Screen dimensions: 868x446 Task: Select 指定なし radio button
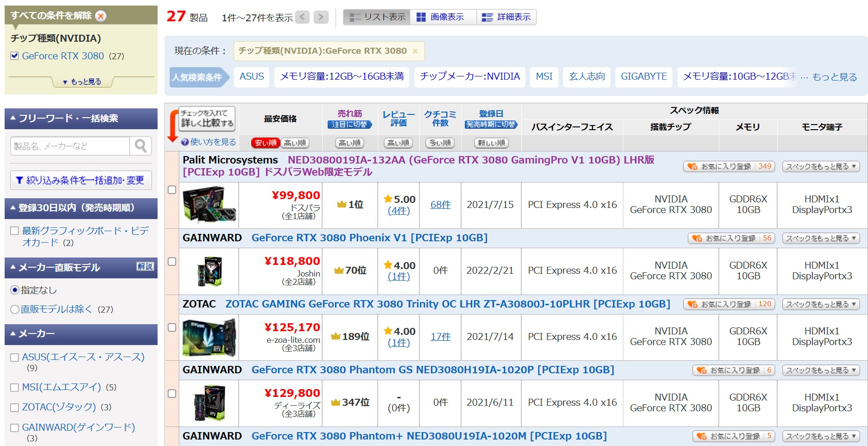pyautogui.click(x=15, y=290)
